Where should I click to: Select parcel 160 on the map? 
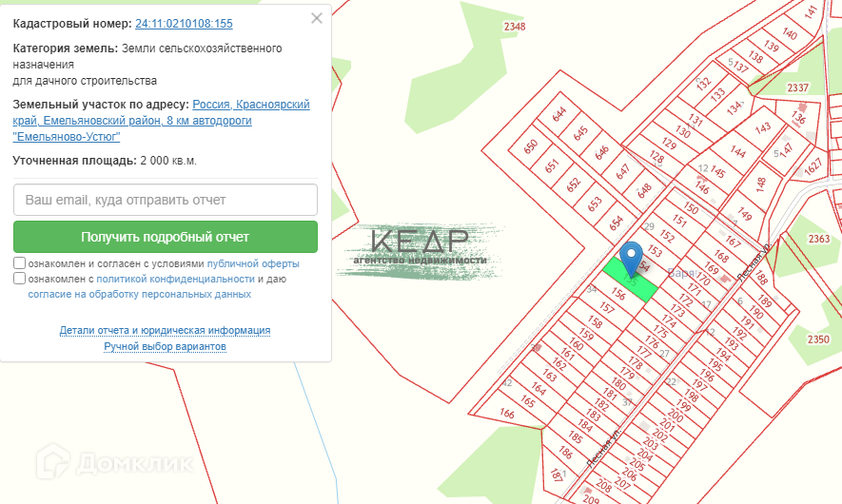click(x=576, y=343)
